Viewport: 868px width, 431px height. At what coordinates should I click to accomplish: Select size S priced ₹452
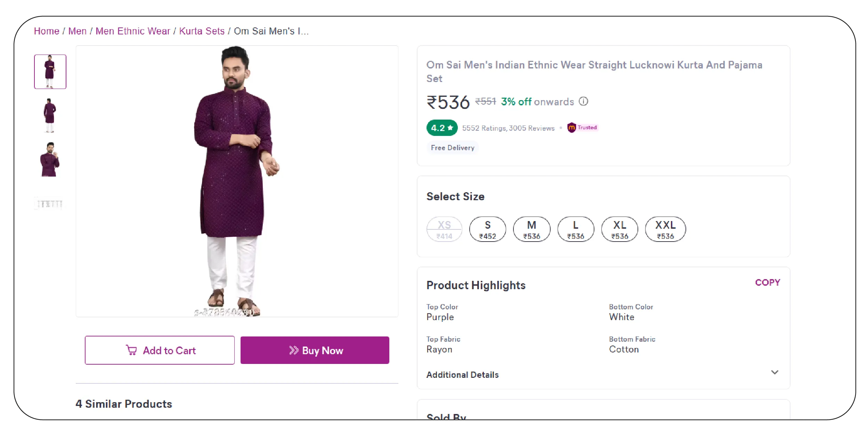pos(487,229)
